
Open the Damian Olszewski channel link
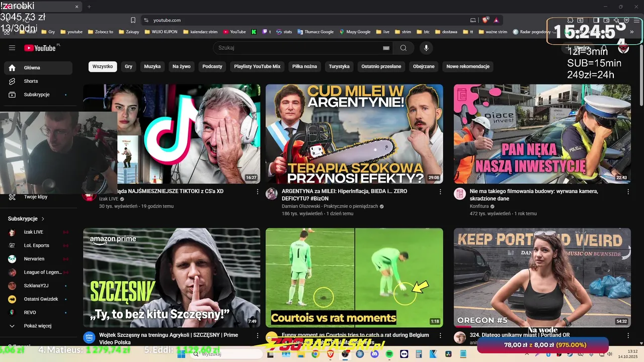[330, 206]
